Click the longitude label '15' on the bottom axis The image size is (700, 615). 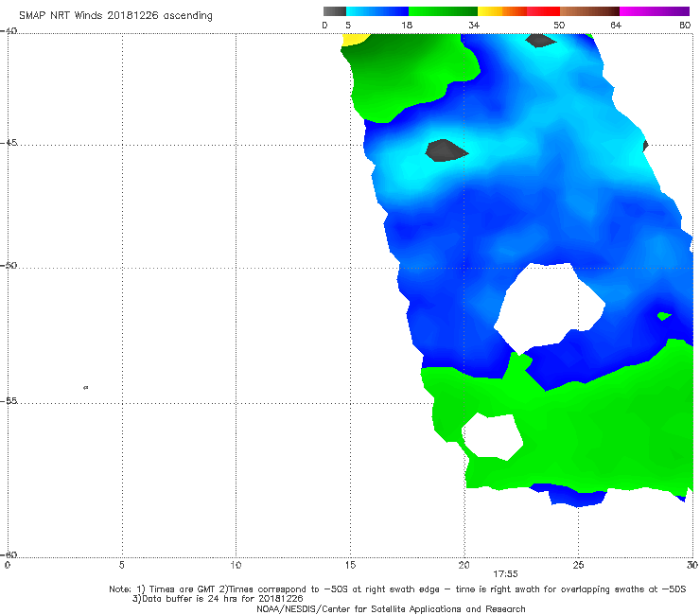pos(350,565)
